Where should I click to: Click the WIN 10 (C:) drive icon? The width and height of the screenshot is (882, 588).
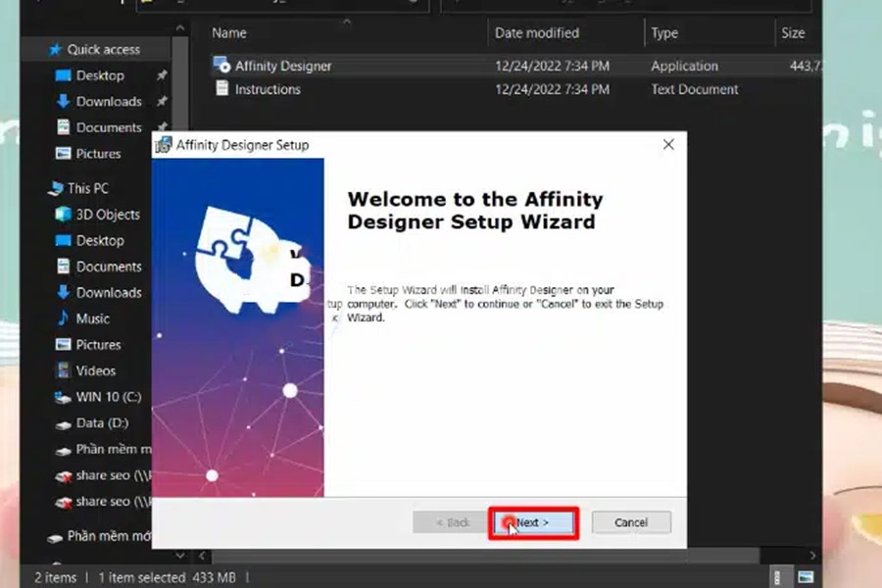pos(63,398)
